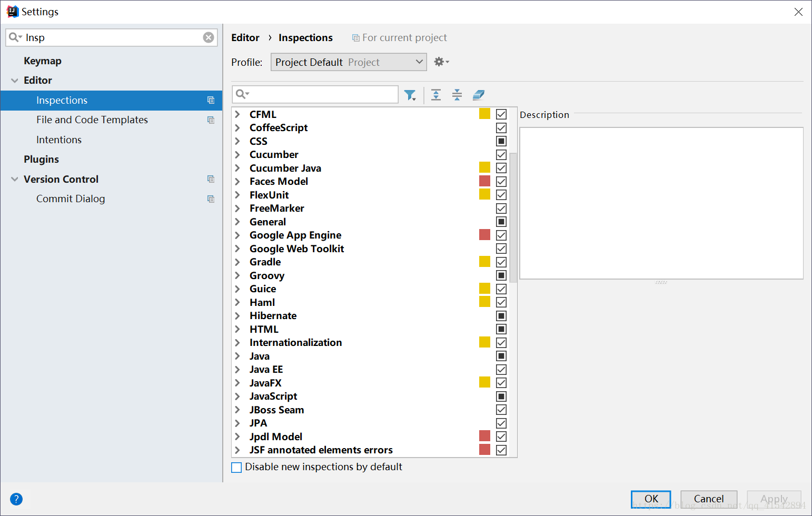The height and width of the screenshot is (516, 812).
Task: Open the Profile dropdown Project Default
Action: (x=349, y=62)
